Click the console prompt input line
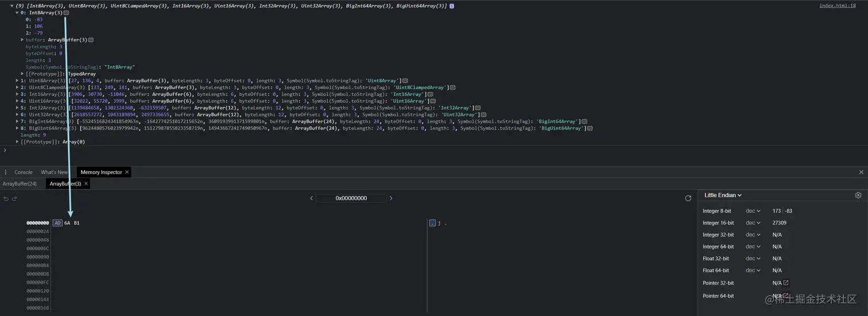The width and height of the screenshot is (868, 316). click(434, 150)
